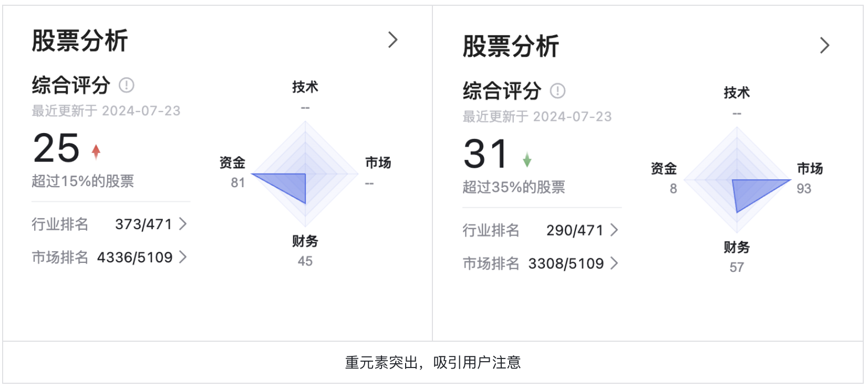The width and height of the screenshot is (868, 388).
Task: Open the left card's 股票分析 chevron arrow
Action: 392,40
